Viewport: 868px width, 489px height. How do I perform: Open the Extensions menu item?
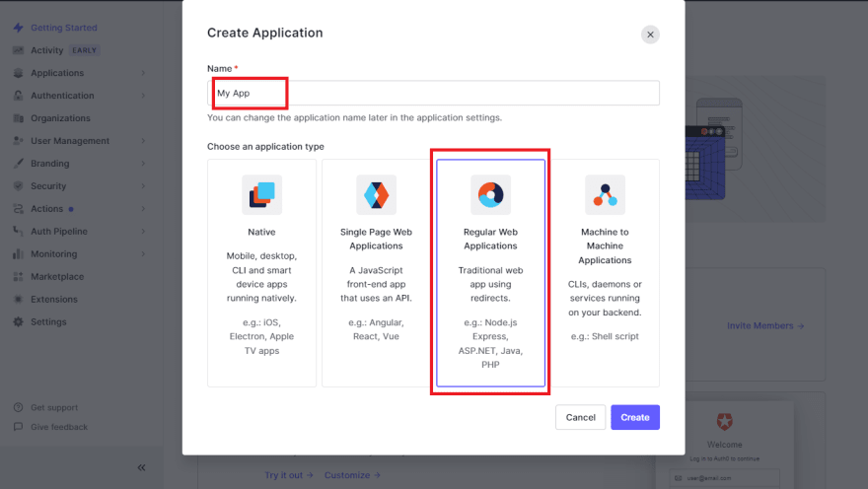pyautogui.click(x=53, y=300)
